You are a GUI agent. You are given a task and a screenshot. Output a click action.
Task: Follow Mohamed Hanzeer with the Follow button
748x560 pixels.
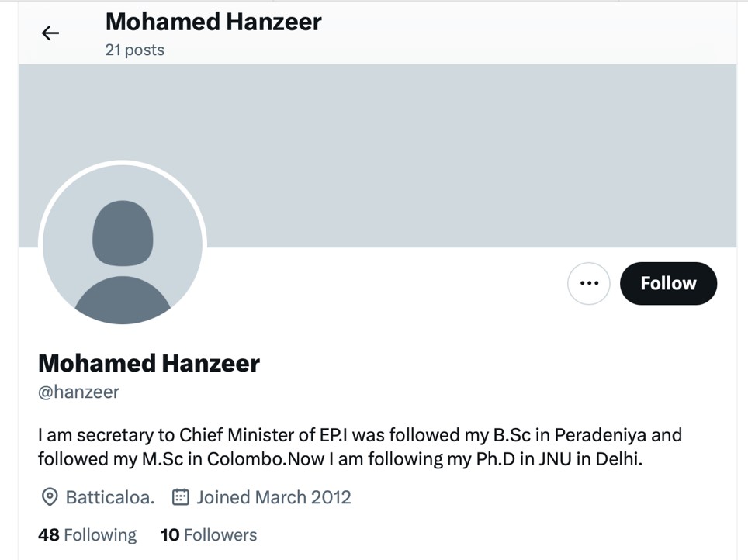coord(668,283)
